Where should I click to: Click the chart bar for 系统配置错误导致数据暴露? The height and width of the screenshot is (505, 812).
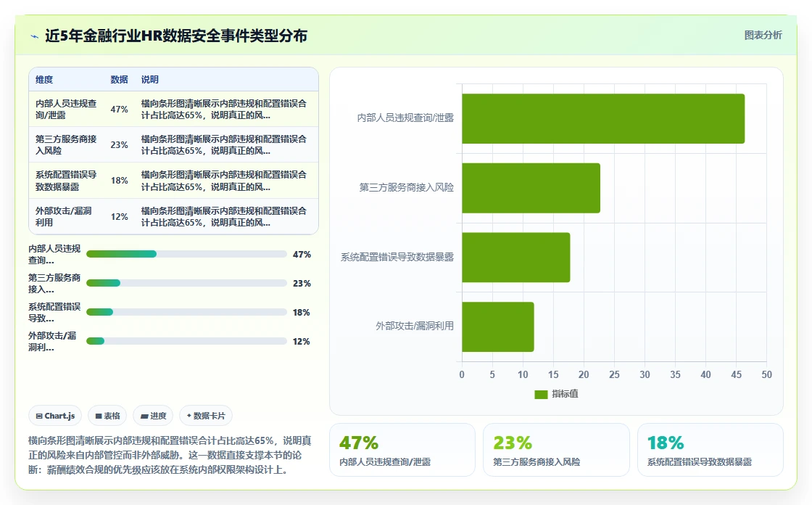[515, 258]
